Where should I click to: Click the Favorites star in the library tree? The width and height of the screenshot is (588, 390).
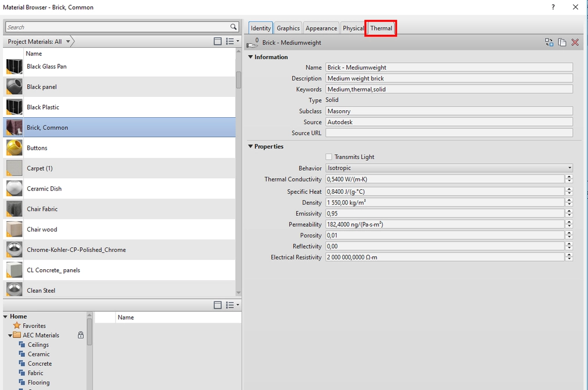tap(16, 326)
